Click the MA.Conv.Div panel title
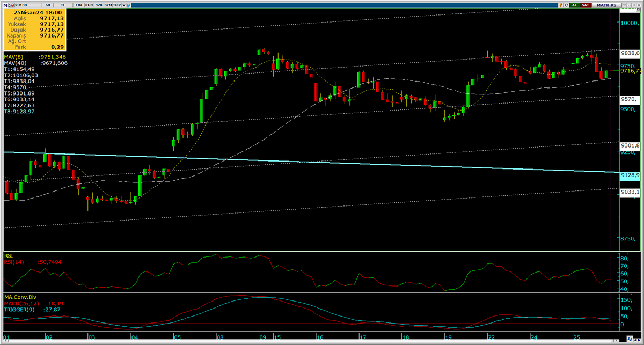The image size is (644, 345). pos(20,297)
